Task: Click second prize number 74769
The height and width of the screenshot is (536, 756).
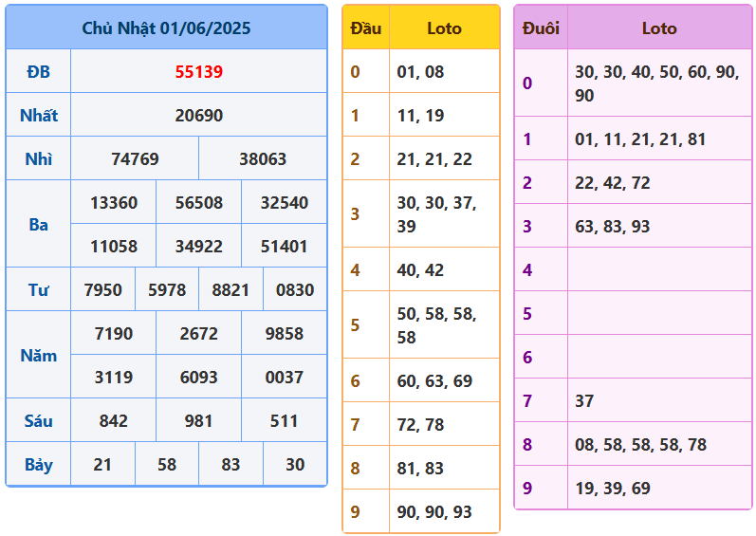Action: [x=135, y=158]
